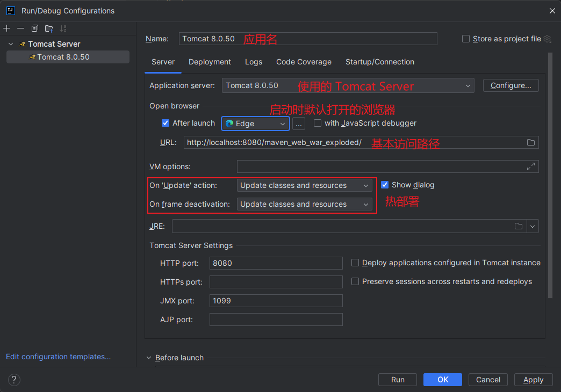Open settings gear beside Store as project file
This screenshot has height=392, width=561.
pos(548,39)
